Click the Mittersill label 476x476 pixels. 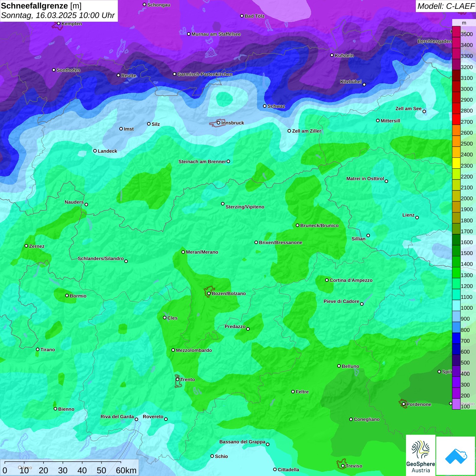tap(390, 121)
